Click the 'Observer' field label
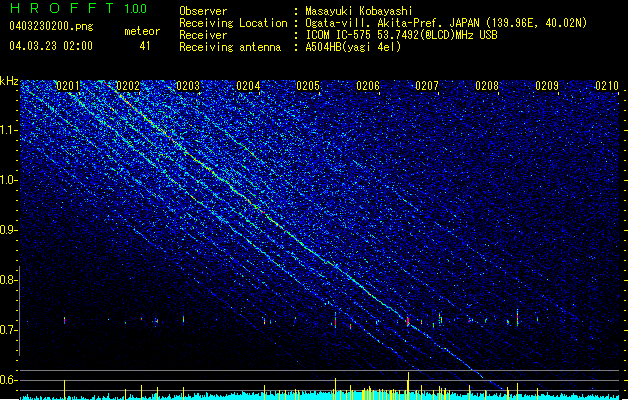 click(x=203, y=11)
